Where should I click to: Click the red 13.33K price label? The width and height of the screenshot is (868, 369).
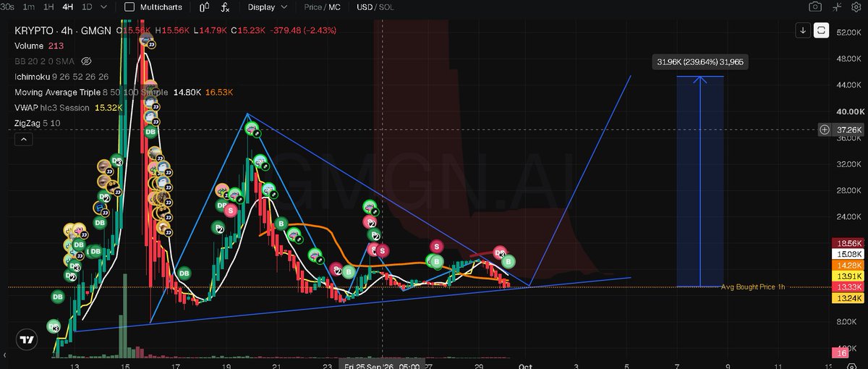848,287
